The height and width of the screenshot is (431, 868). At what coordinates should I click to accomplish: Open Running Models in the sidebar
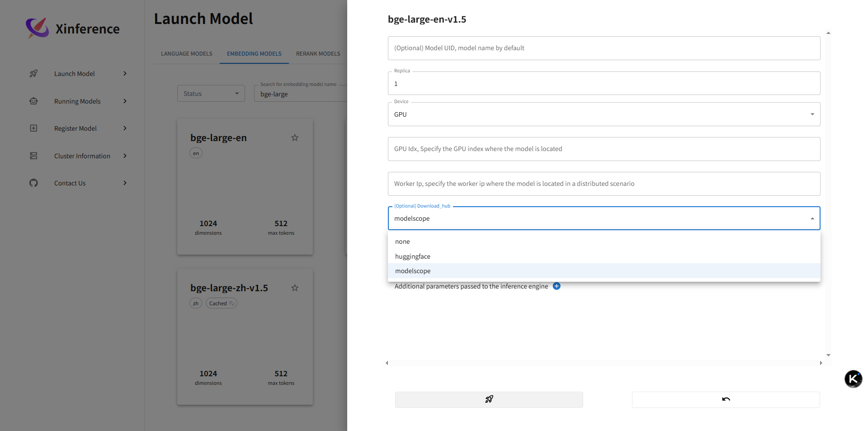click(77, 101)
